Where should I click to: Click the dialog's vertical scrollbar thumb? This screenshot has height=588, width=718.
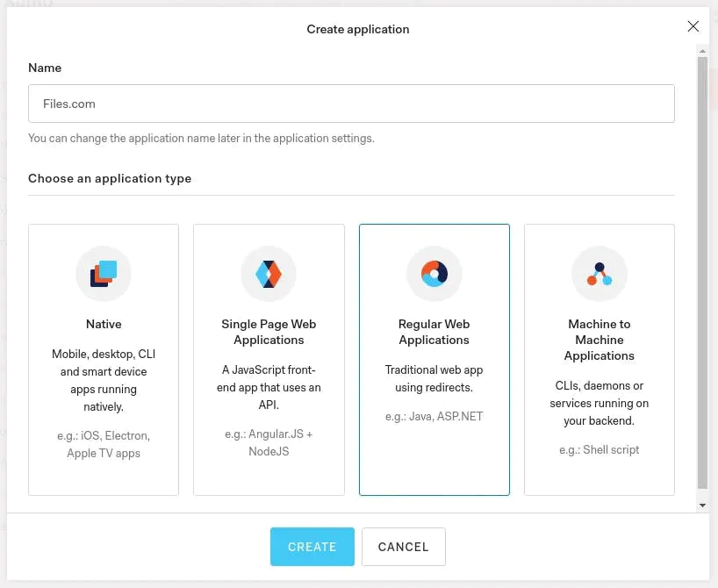click(702, 273)
